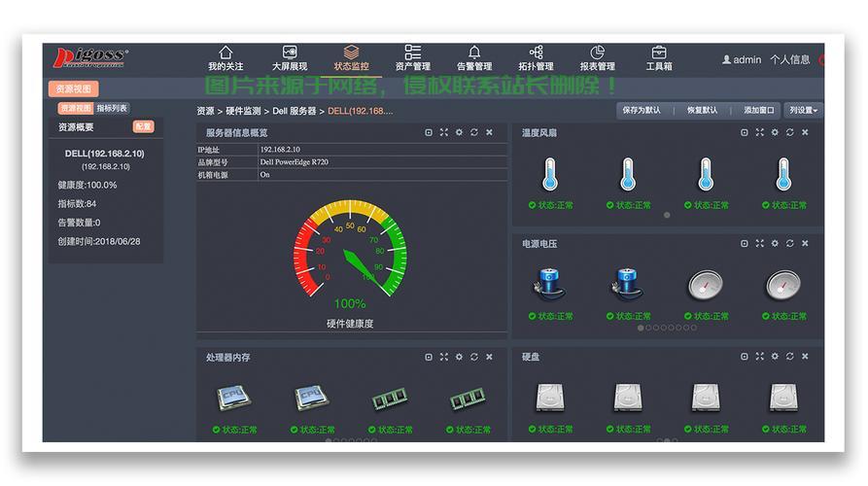Screen dimensions: 868x486
Task: Select 资源视图 toggle under sidebar header
Action: pos(75,109)
